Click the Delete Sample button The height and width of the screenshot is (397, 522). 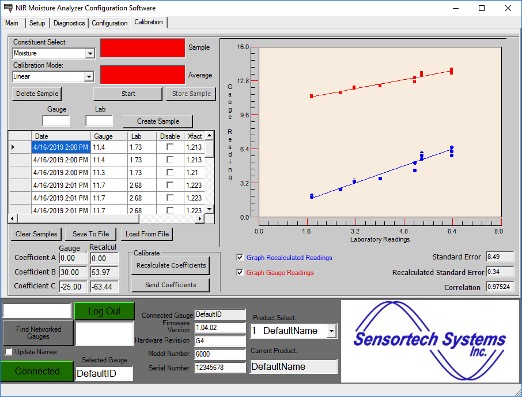point(37,94)
